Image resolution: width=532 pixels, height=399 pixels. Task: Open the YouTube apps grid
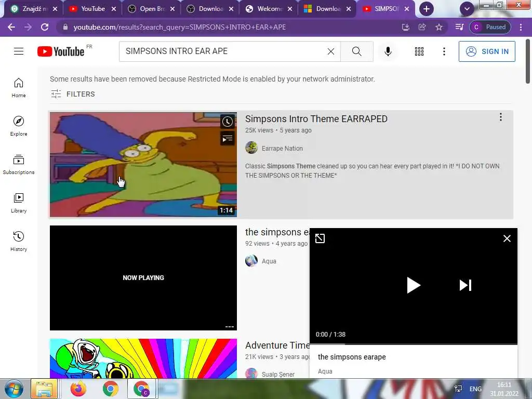[419, 51]
